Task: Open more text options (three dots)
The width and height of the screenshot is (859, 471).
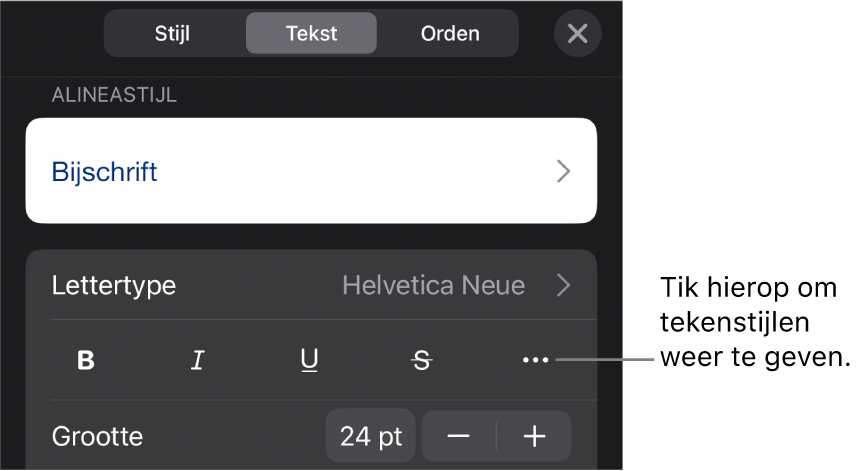Action: click(x=535, y=361)
